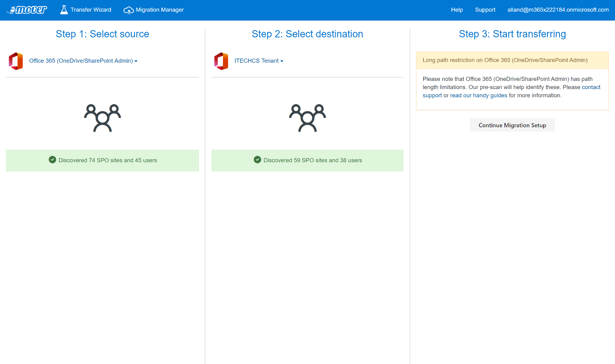Screen dimensions: 615x364
Task: Click the destination Office logo icon
Action: [x=221, y=61]
